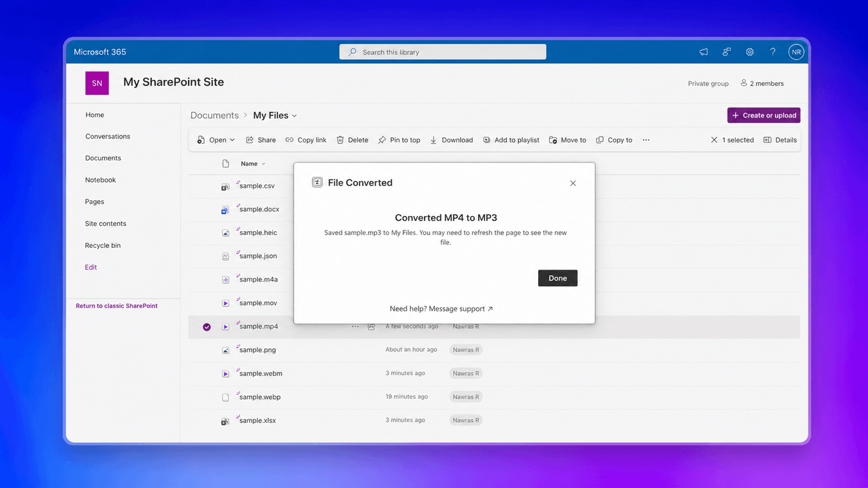Open the sample.png file name
868x488 pixels.
[x=257, y=350]
